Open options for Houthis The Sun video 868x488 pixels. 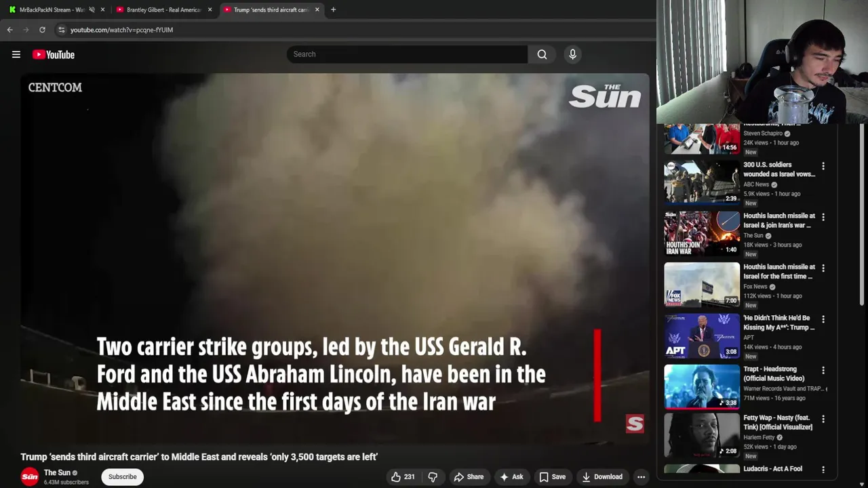pyautogui.click(x=823, y=217)
